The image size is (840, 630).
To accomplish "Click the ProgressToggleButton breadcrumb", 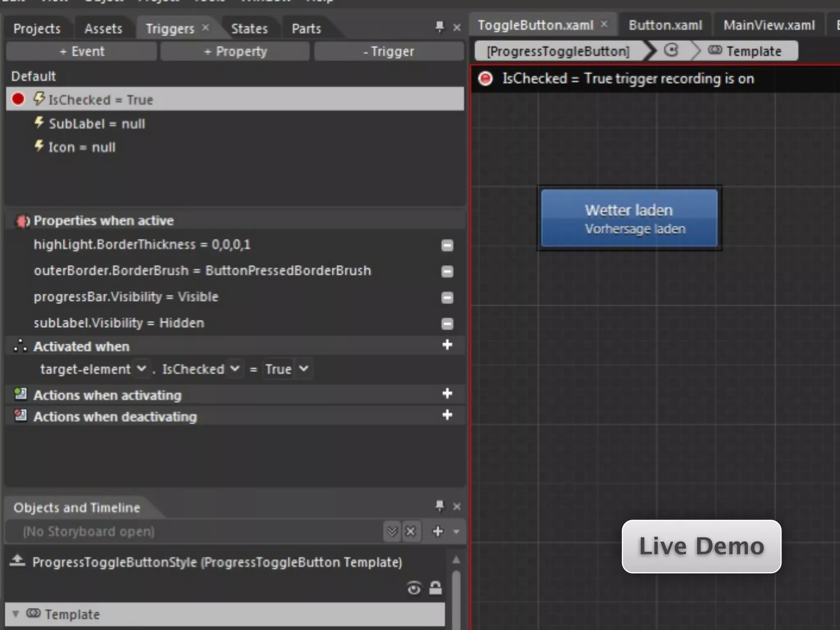I will (x=558, y=51).
